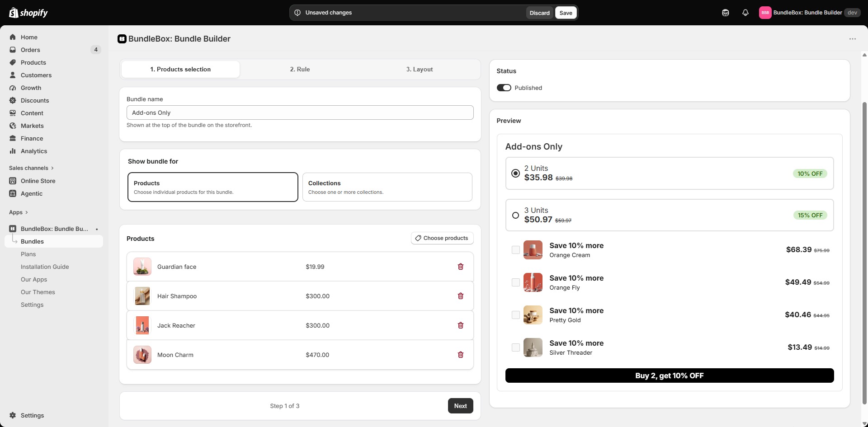Image resolution: width=868 pixels, height=427 pixels.
Task: Remove Moon Charm using trash icon
Action: (461, 355)
